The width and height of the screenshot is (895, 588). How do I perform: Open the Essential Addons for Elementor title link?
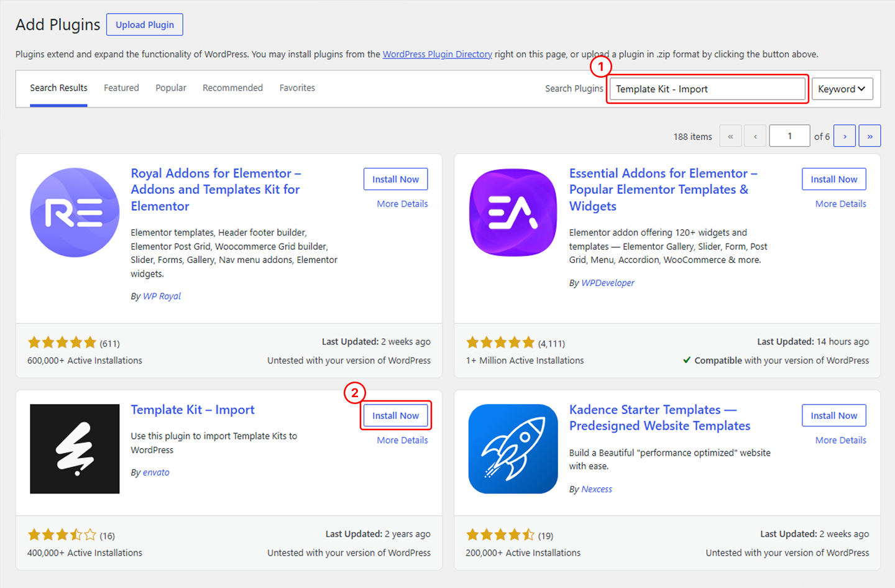point(663,190)
